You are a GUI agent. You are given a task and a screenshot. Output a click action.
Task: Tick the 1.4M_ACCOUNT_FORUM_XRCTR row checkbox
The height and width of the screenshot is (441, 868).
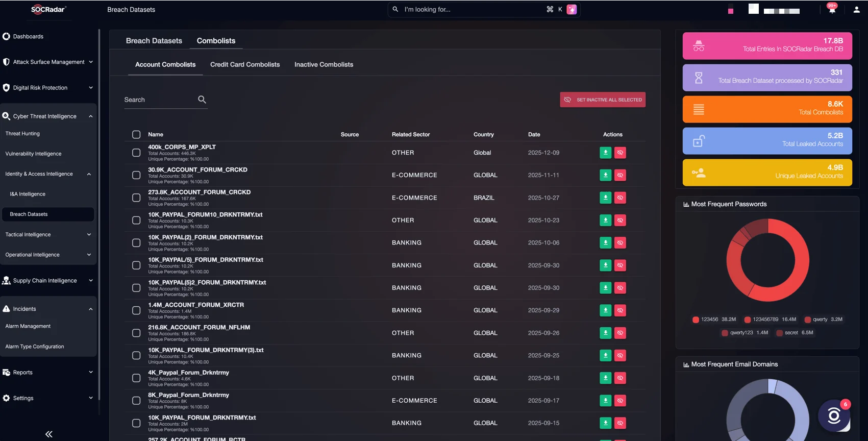point(136,310)
